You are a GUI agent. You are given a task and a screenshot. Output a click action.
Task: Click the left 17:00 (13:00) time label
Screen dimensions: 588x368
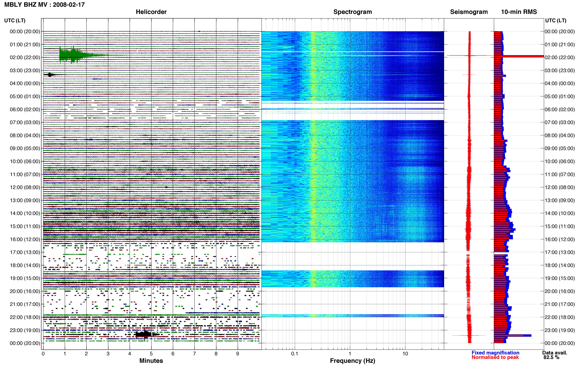point(25,252)
